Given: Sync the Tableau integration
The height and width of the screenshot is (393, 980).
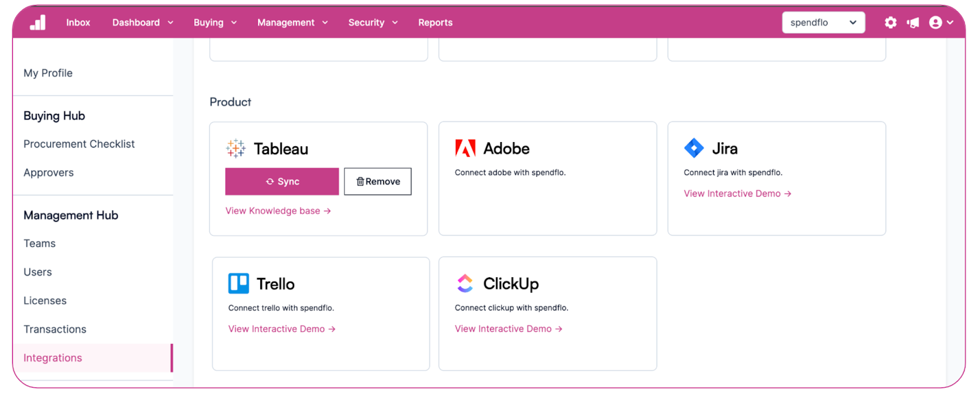Looking at the screenshot, I should click(282, 181).
